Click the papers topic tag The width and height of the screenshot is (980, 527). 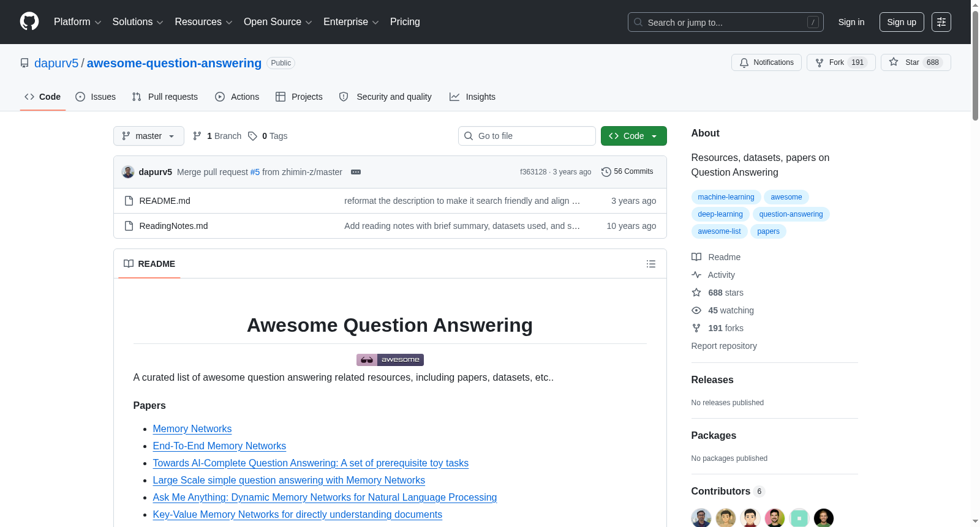768,231
